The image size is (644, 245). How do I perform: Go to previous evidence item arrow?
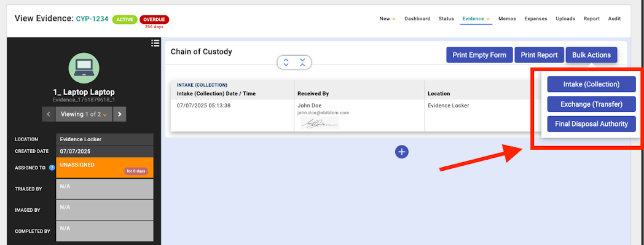49,114
